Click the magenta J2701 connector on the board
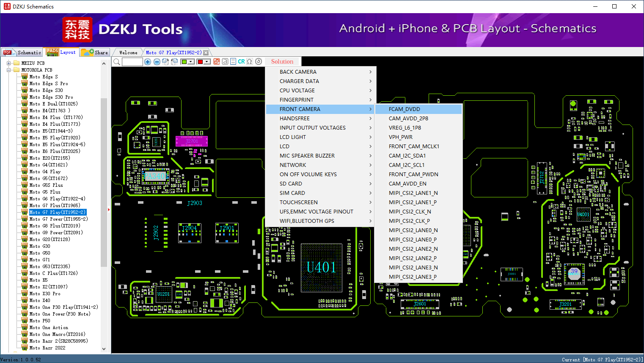Image resolution: width=644 pixels, height=363 pixels. point(192,141)
